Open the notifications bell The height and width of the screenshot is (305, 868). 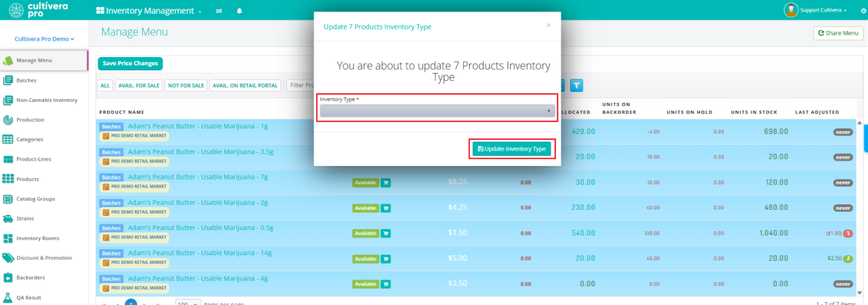(x=239, y=11)
